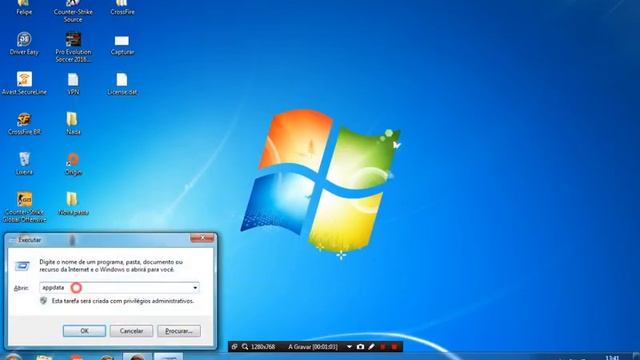640x360 pixels.
Task: Close the Executar dialog window
Action: (202, 238)
